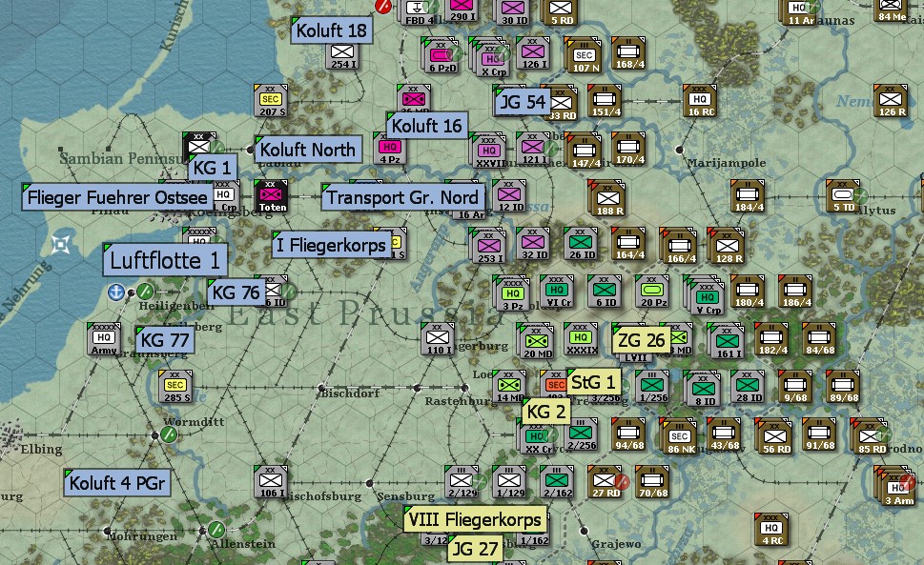Select the 3 Arm Soviet army HQ stack
The image size is (924, 565).
896,487
